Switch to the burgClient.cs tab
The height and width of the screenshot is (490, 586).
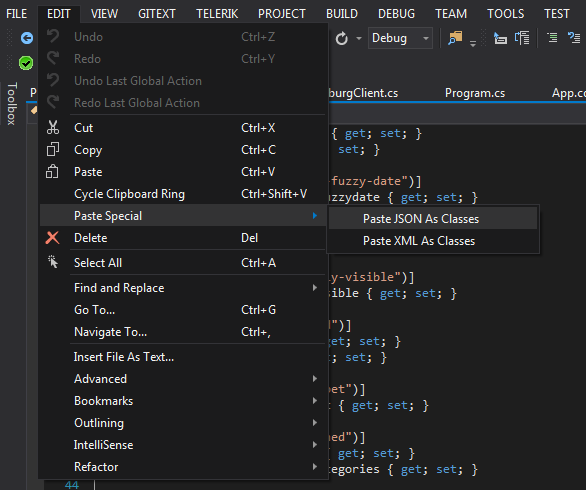coord(363,93)
